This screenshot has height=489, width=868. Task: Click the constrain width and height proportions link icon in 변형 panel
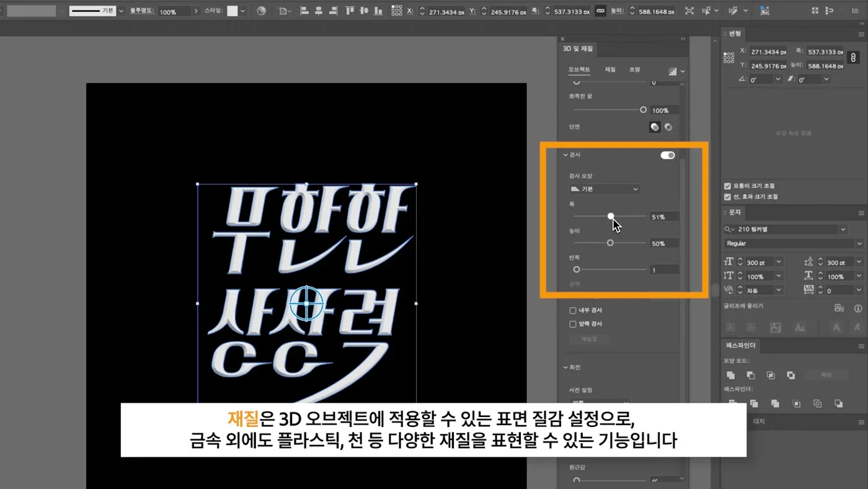pos(853,58)
